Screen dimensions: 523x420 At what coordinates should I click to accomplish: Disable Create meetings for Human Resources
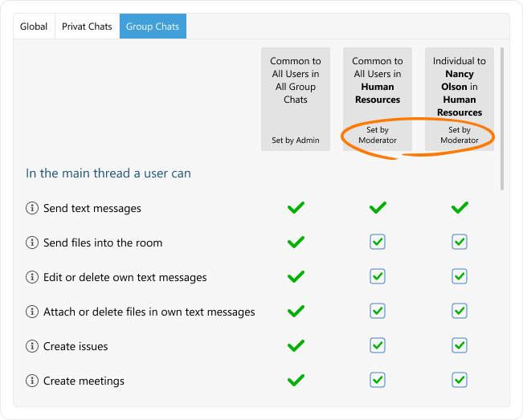378,380
